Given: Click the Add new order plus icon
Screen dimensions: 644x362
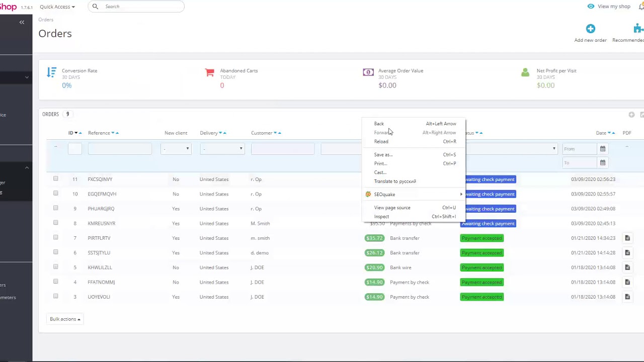Looking at the screenshot, I should coord(591,29).
